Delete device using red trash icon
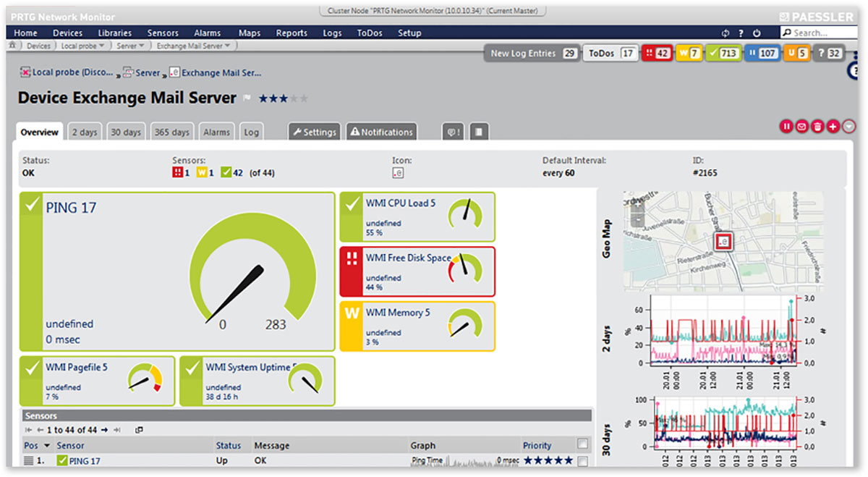Screen dimensions: 868x477 coord(817,127)
